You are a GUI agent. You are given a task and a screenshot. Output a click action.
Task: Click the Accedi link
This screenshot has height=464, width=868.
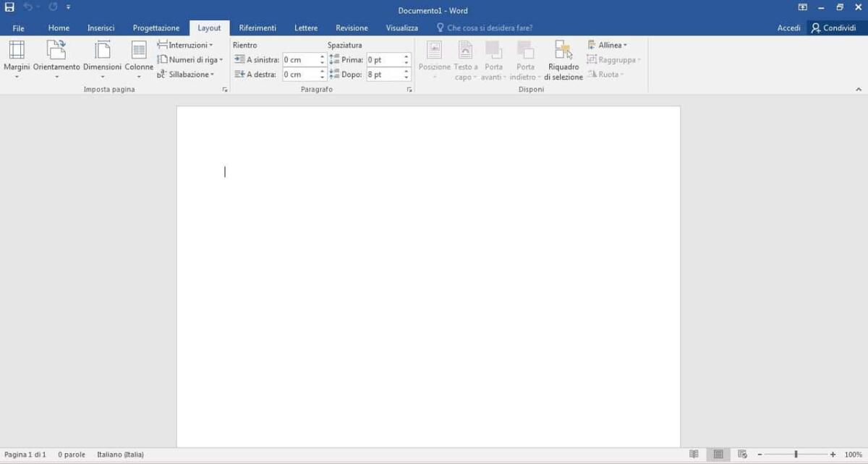[788, 28]
